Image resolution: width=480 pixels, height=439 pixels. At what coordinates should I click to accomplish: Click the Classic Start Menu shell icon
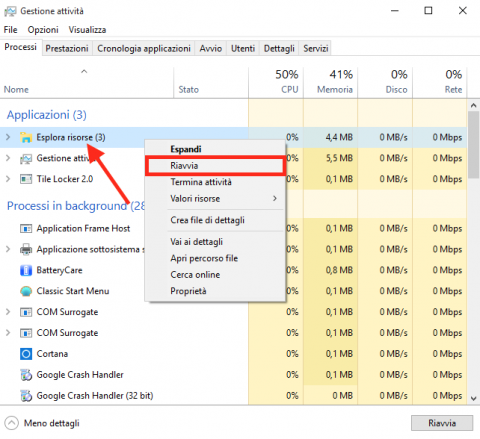point(26,291)
